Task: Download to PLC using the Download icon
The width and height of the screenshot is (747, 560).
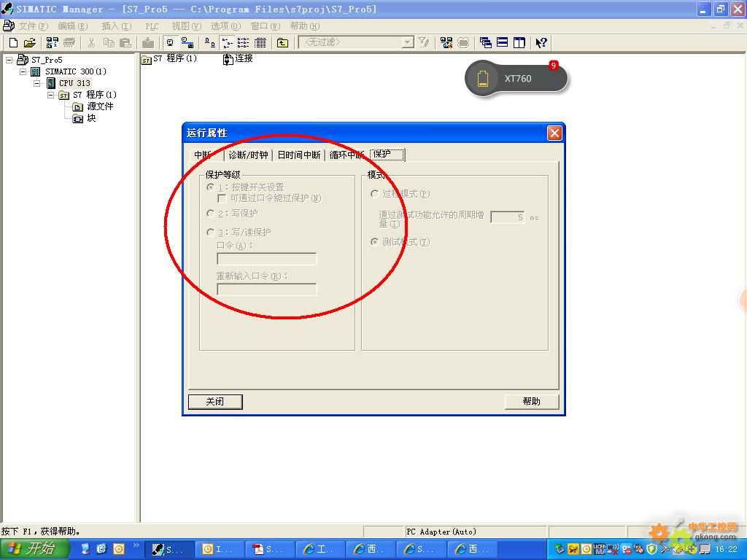Action: pos(148,43)
